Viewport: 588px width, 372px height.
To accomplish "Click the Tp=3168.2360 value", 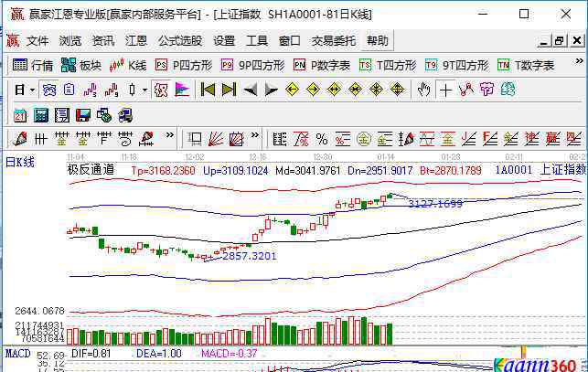I will pos(163,171).
